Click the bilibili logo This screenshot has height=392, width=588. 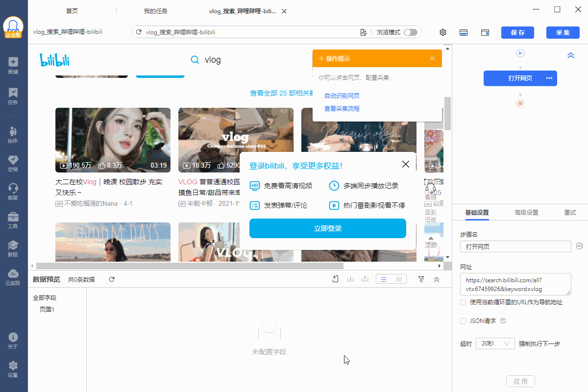tap(54, 60)
